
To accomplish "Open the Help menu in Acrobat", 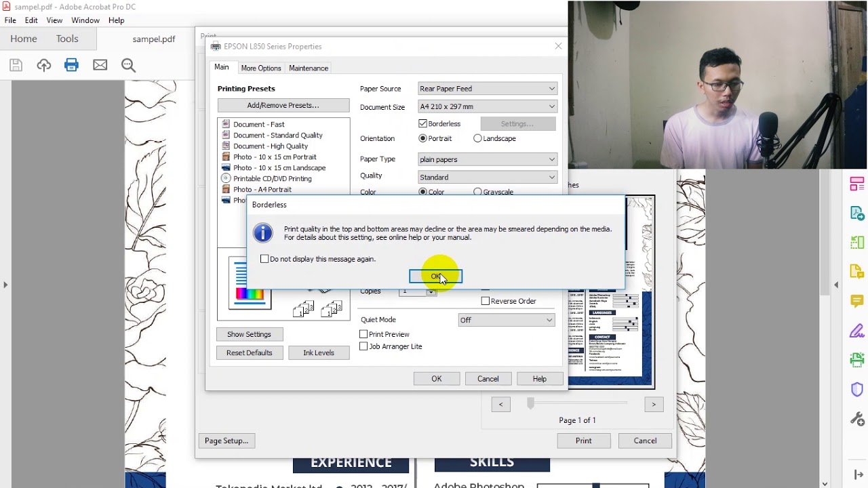I will [x=117, y=20].
